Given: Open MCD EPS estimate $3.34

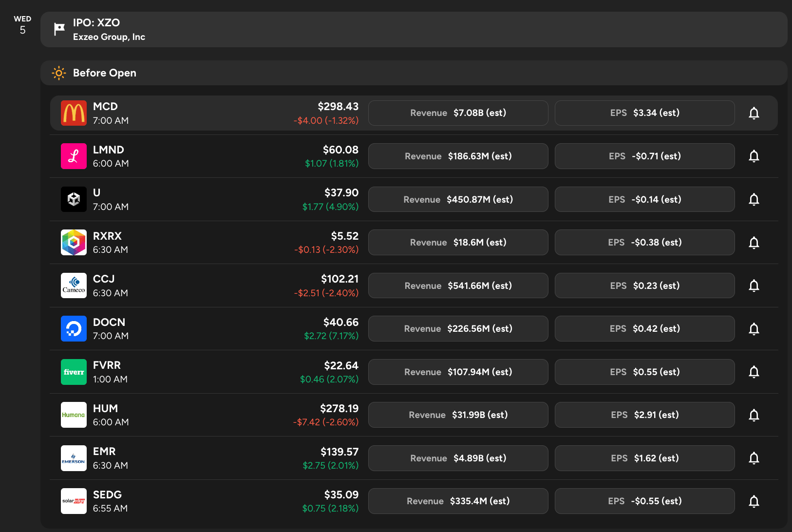Looking at the screenshot, I should pyautogui.click(x=645, y=113).
